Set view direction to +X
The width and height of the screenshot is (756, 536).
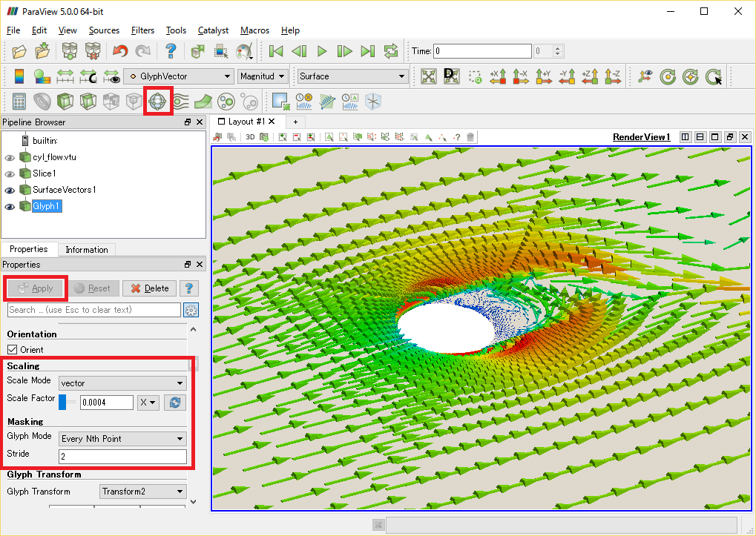coord(498,76)
